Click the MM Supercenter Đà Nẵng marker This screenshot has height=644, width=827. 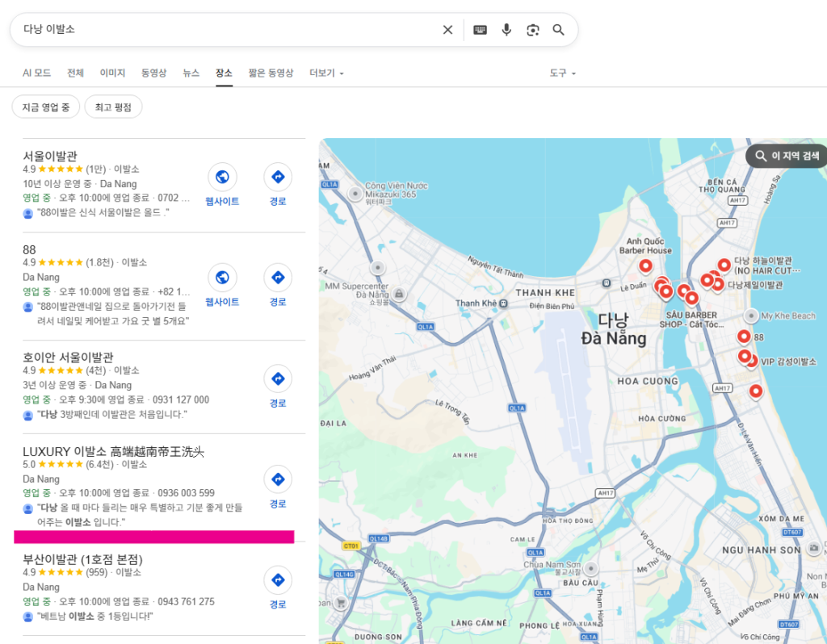[x=399, y=294]
